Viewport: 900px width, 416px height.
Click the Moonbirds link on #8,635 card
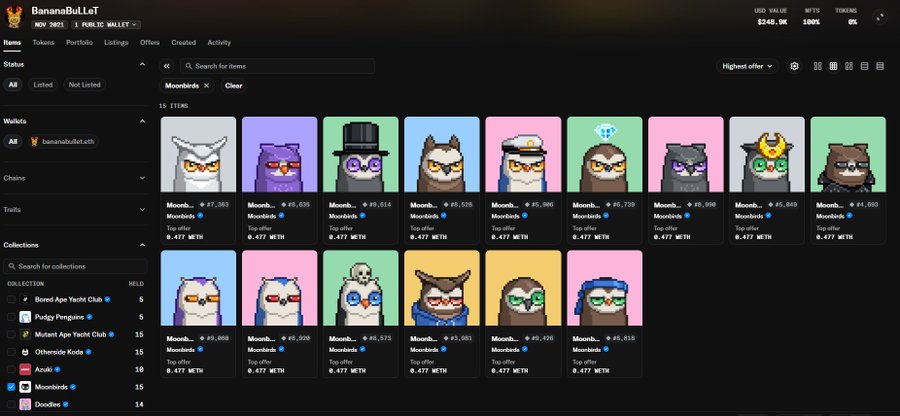click(x=262, y=216)
